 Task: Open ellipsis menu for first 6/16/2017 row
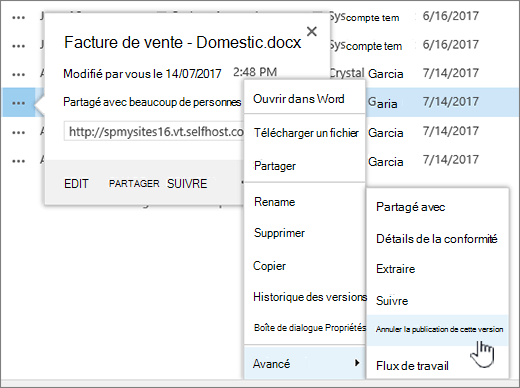point(18,18)
